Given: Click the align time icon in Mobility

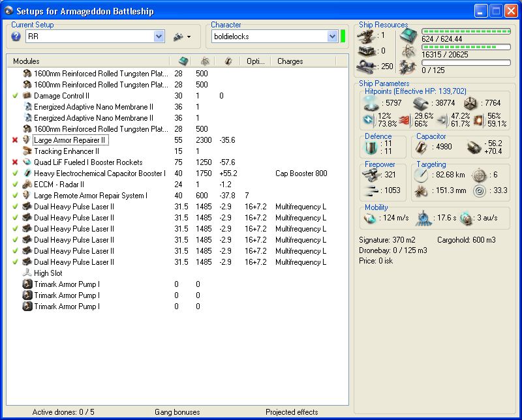Looking at the screenshot, I should (424, 217).
